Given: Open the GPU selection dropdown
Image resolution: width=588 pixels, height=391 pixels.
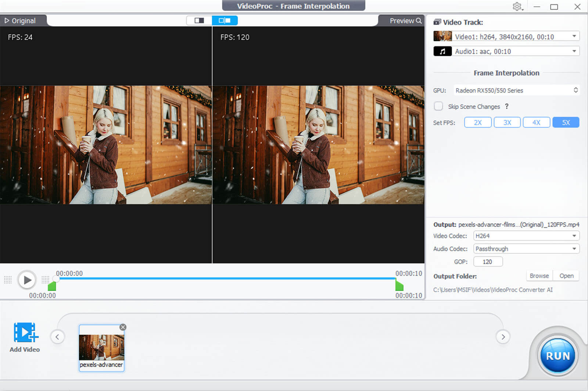Looking at the screenshot, I should [x=576, y=90].
